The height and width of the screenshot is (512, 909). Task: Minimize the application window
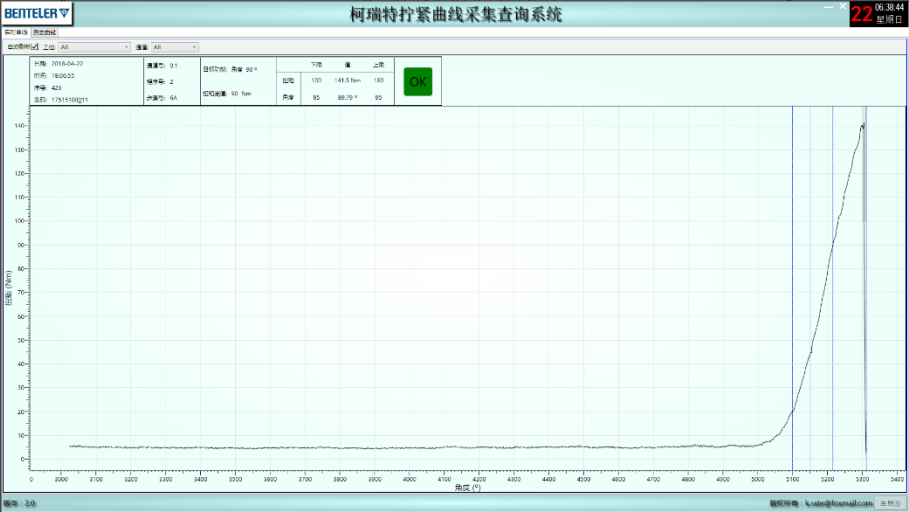[x=828, y=7]
